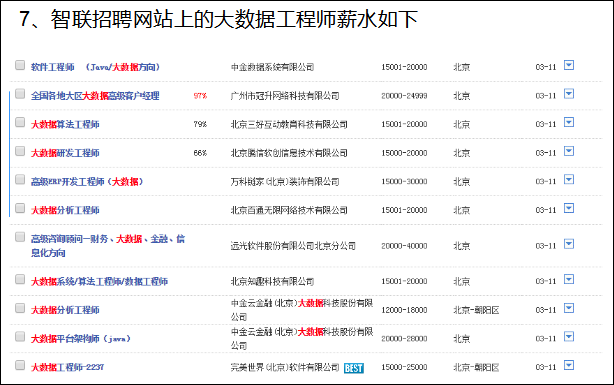
Task: Open 大数据分析工程师 link at 北京百通无限
Action: pyautogui.click(x=65, y=210)
